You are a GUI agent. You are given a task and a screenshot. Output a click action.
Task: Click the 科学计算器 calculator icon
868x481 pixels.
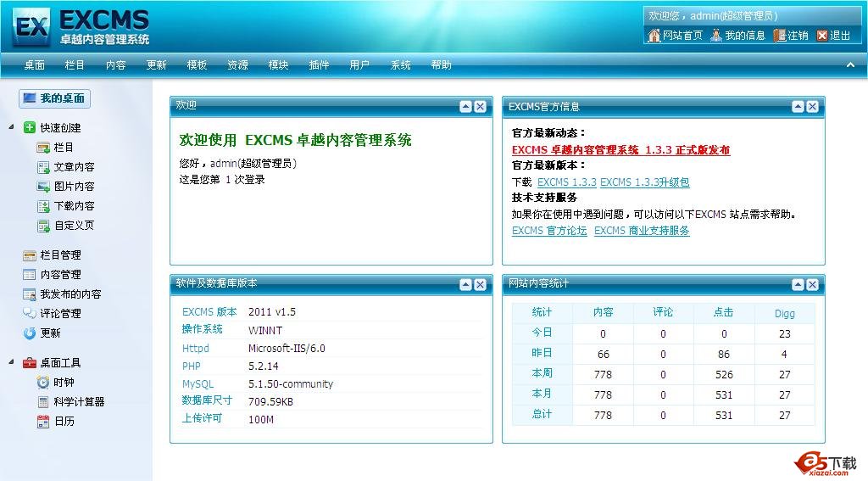[x=43, y=402]
